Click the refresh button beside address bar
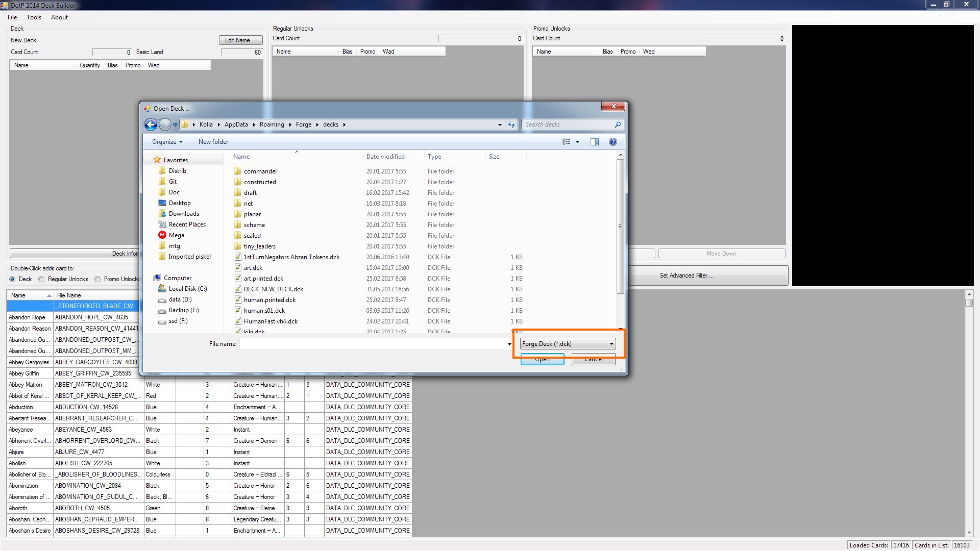Viewport: 980px width, 551px height. [x=511, y=124]
